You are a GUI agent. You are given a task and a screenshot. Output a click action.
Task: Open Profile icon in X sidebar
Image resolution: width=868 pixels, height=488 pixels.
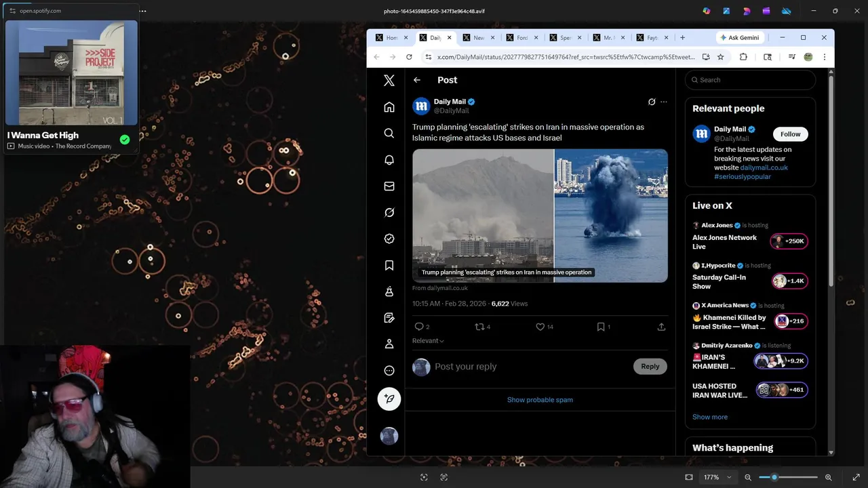389,344
